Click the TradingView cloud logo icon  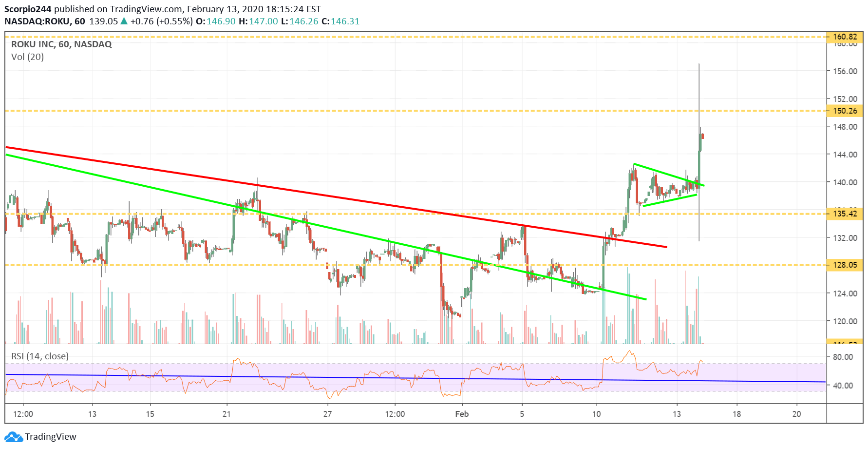pos(14,437)
